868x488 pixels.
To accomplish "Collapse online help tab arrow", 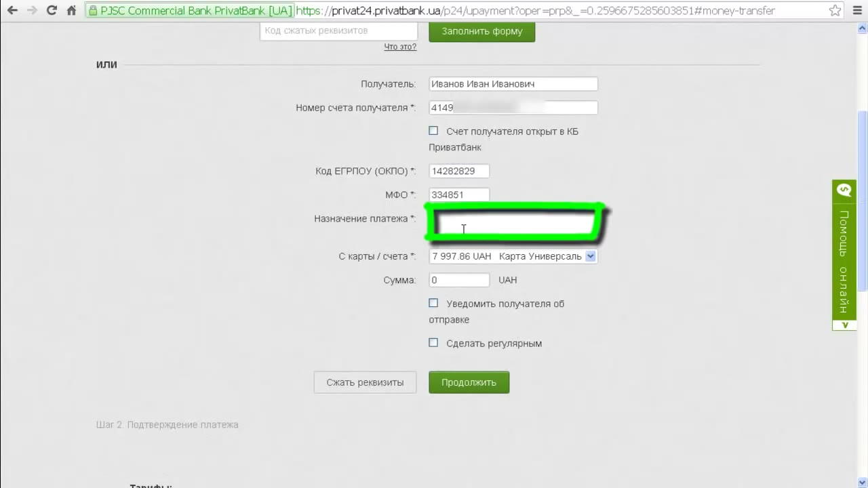I will point(844,325).
